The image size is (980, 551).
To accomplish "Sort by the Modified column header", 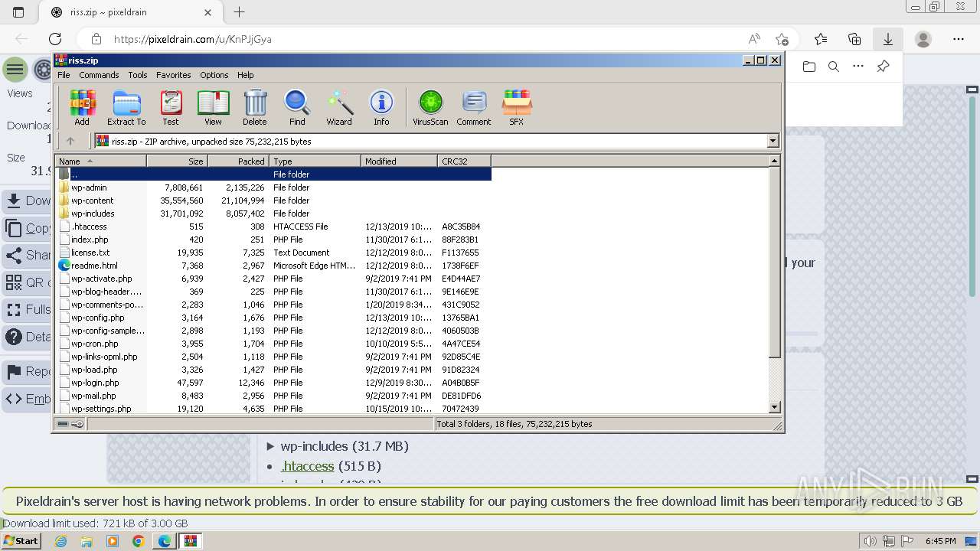I will pyautogui.click(x=399, y=161).
